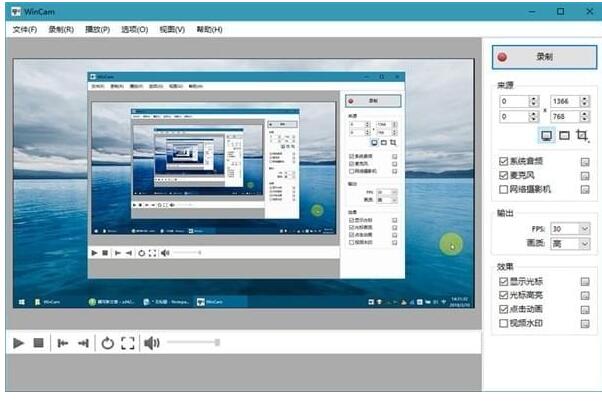Toggle the 系统音频 checkbox
This screenshot has width=602, height=405.
[x=503, y=161]
